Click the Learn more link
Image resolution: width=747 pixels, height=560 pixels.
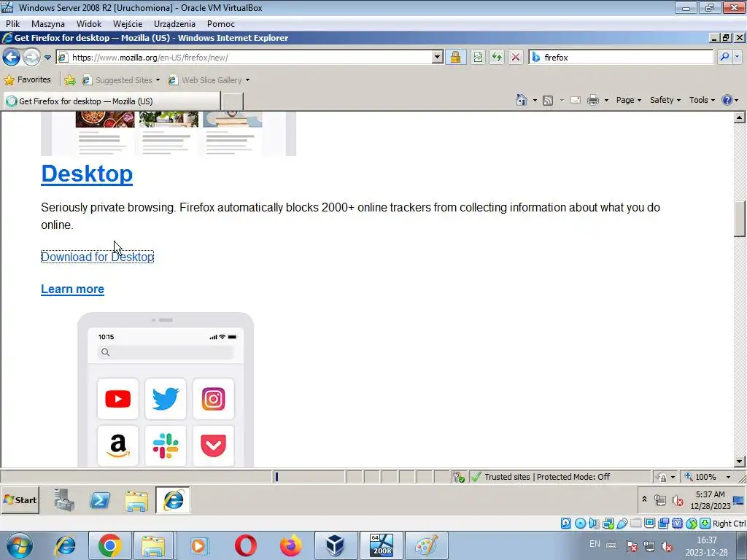[72, 289]
